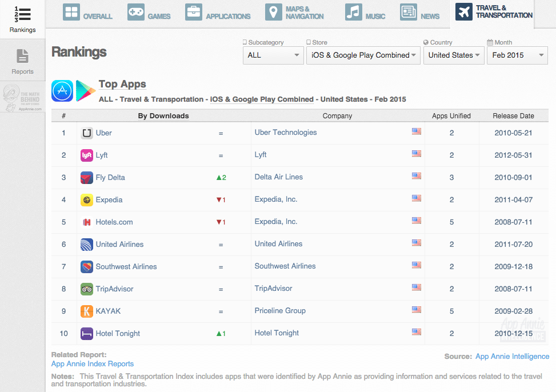Click the Release Date column header

(x=513, y=116)
